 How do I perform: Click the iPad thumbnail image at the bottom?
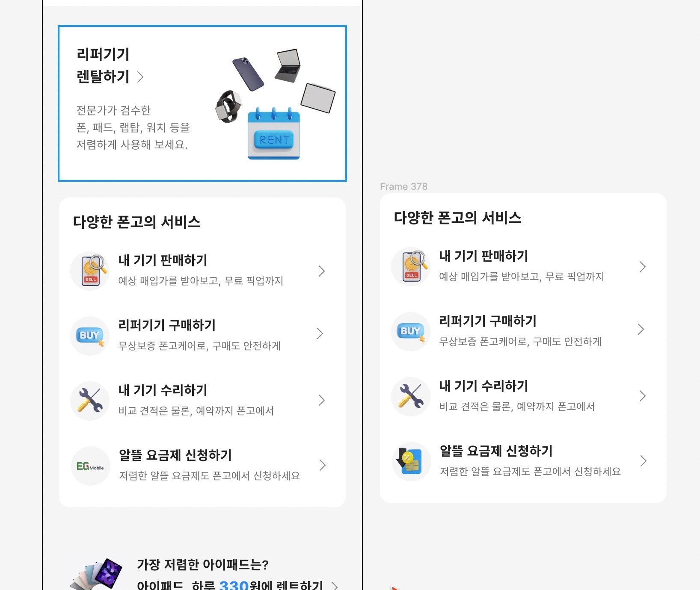pyautogui.click(x=96, y=574)
